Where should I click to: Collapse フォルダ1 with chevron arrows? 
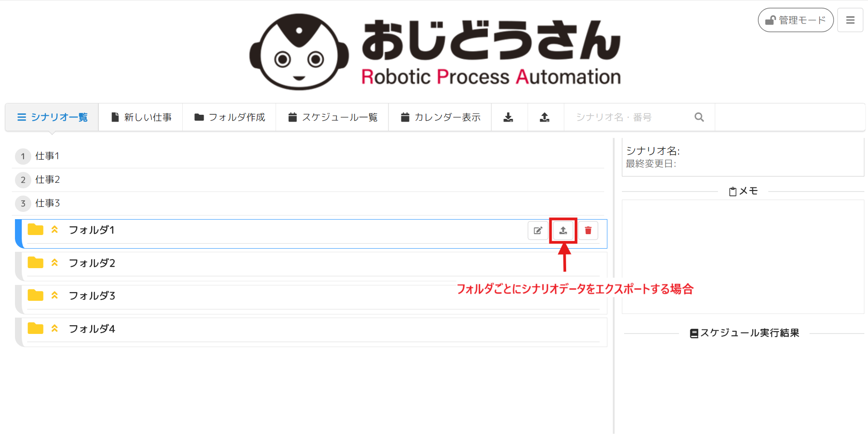tap(55, 230)
